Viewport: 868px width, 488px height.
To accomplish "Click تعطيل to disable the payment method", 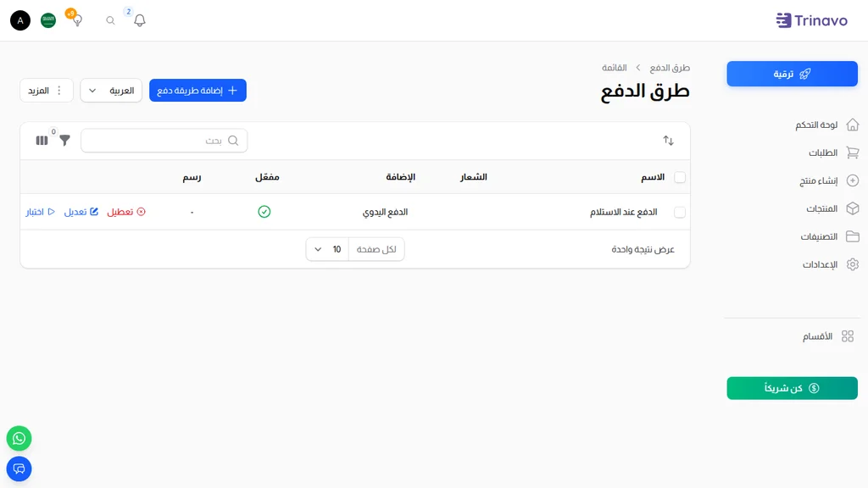I will coord(126,212).
